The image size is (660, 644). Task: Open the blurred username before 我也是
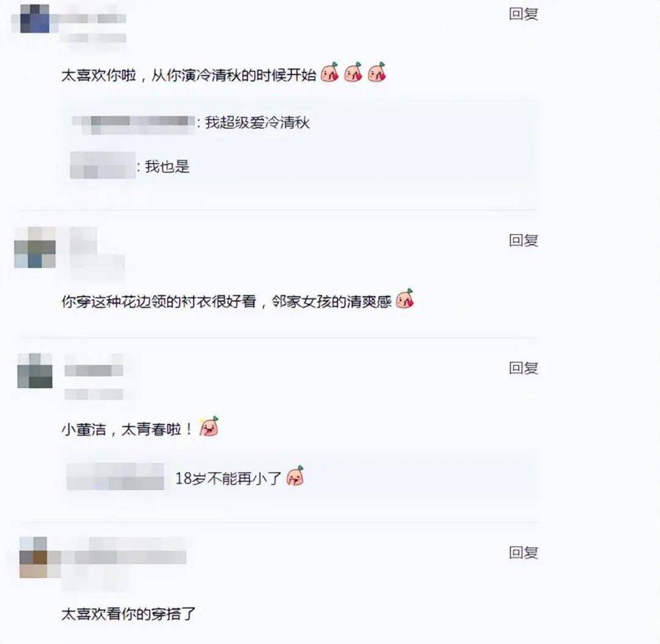[x=103, y=166]
